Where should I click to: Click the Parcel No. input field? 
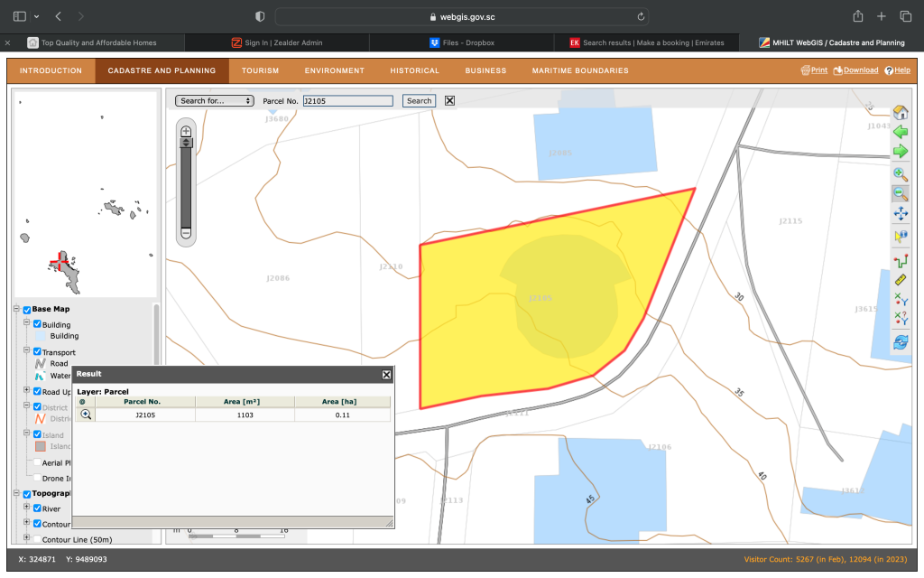[347, 101]
